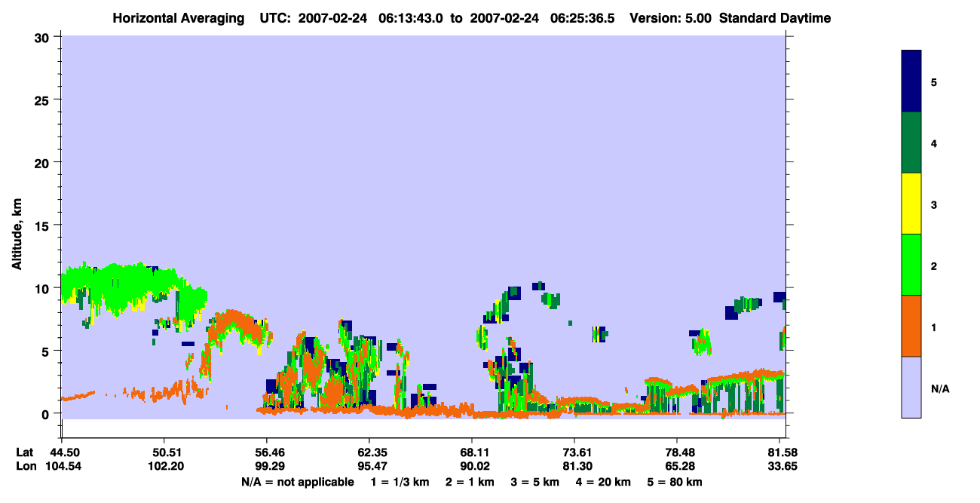Click the altitude tick label 10

tap(44, 288)
